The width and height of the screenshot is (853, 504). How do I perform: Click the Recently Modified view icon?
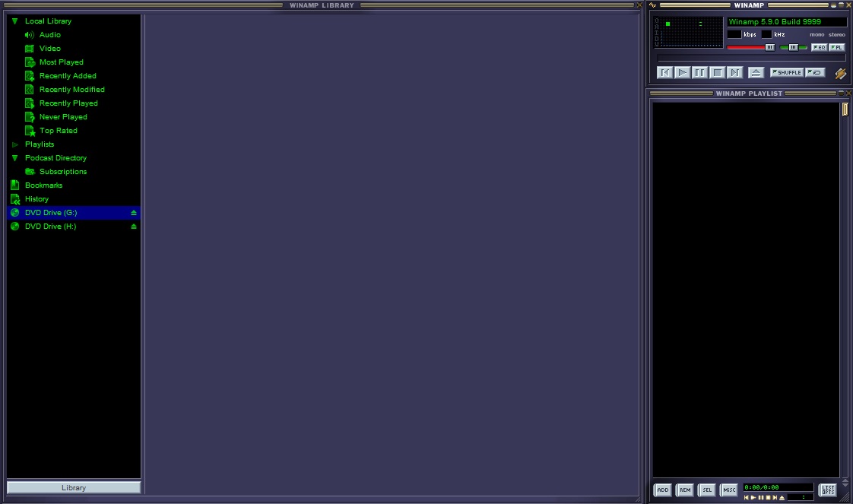coord(30,89)
